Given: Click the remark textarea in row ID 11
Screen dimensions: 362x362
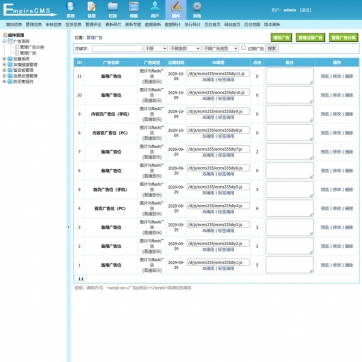Looking at the screenshot, I should [290, 76].
